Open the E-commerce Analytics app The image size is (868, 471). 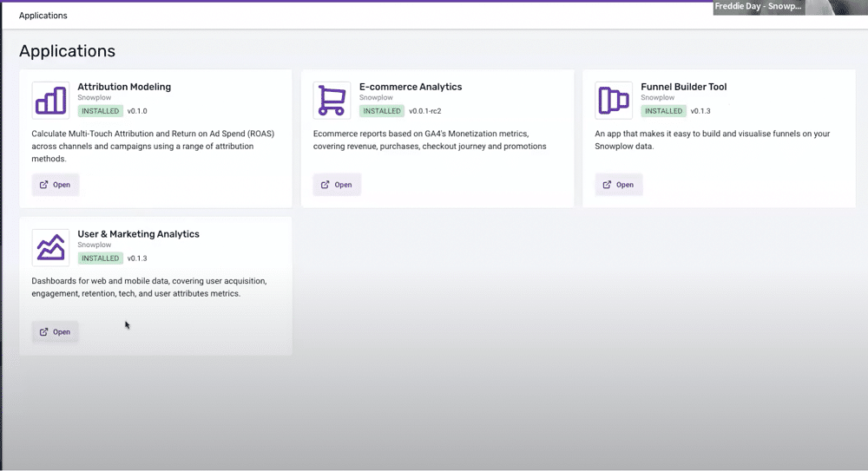coord(337,185)
